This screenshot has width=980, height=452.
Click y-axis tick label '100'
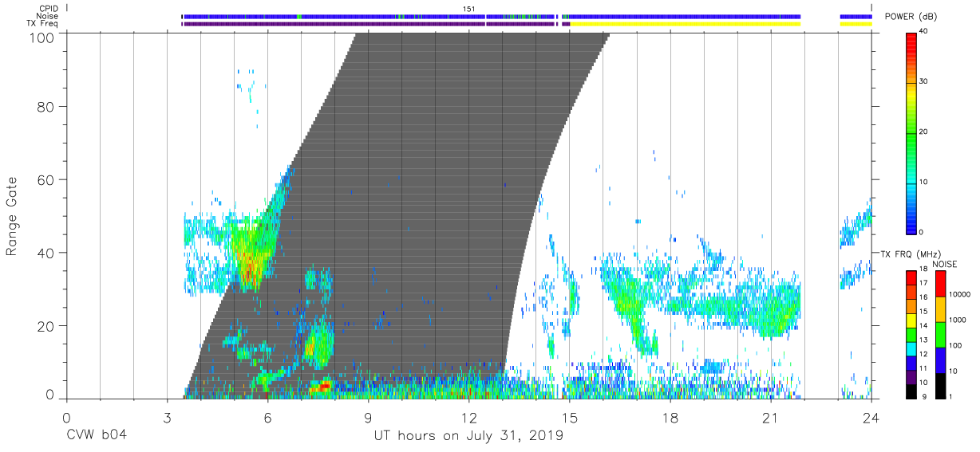click(x=42, y=37)
